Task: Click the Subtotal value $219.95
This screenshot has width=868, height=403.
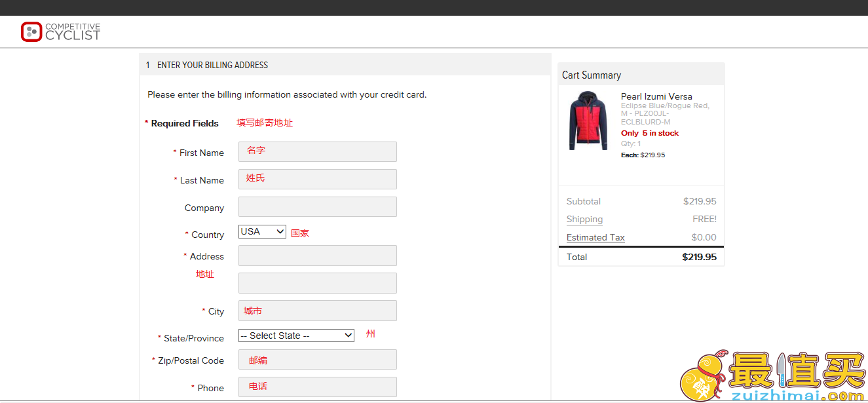Action: 700,201
